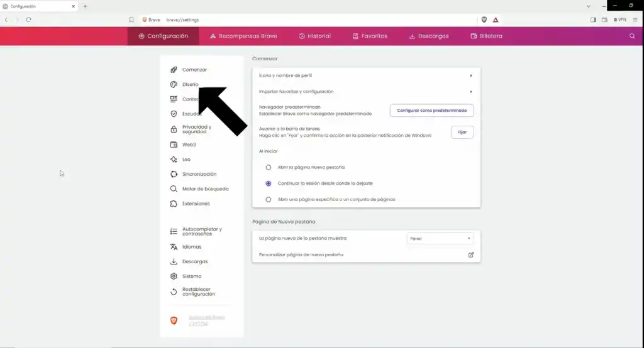
Task: Open the Web3 wallet settings icon
Action: pos(174,144)
